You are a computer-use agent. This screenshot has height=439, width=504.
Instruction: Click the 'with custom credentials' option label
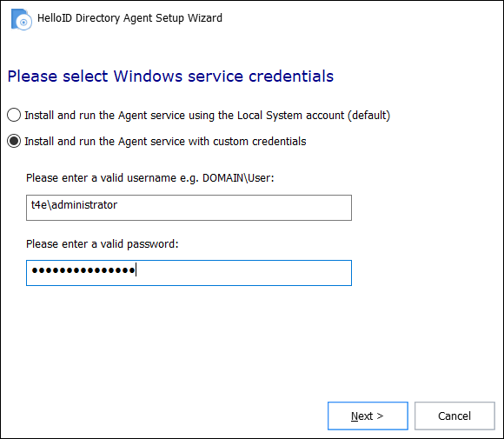[x=165, y=141]
